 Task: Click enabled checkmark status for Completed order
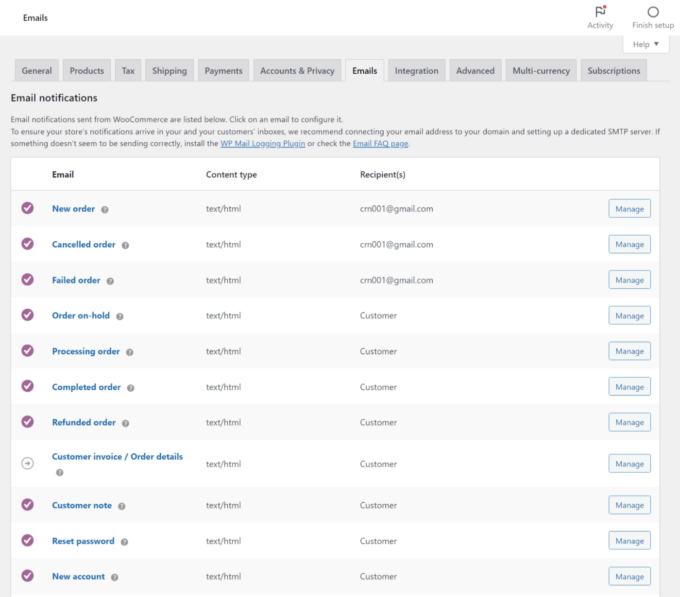click(x=28, y=387)
